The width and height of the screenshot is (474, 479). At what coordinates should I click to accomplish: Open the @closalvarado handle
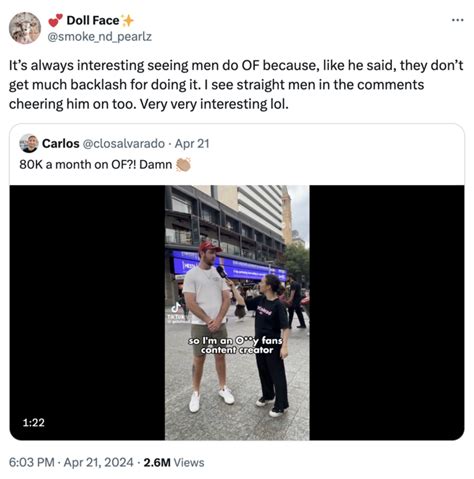pos(124,144)
